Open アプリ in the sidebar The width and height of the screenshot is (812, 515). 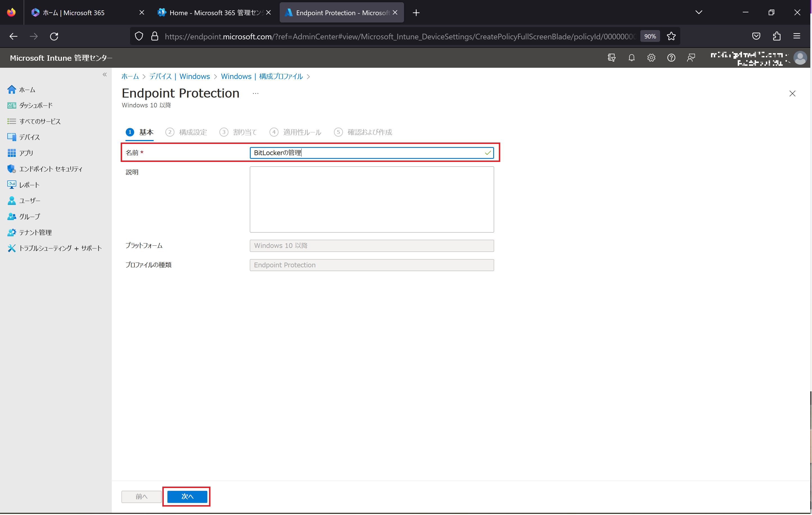(x=20, y=153)
